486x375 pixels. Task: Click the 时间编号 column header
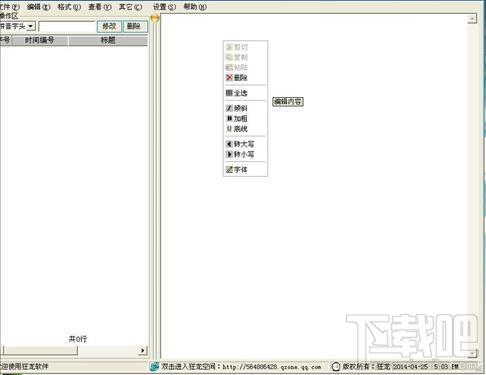point(39,41)
